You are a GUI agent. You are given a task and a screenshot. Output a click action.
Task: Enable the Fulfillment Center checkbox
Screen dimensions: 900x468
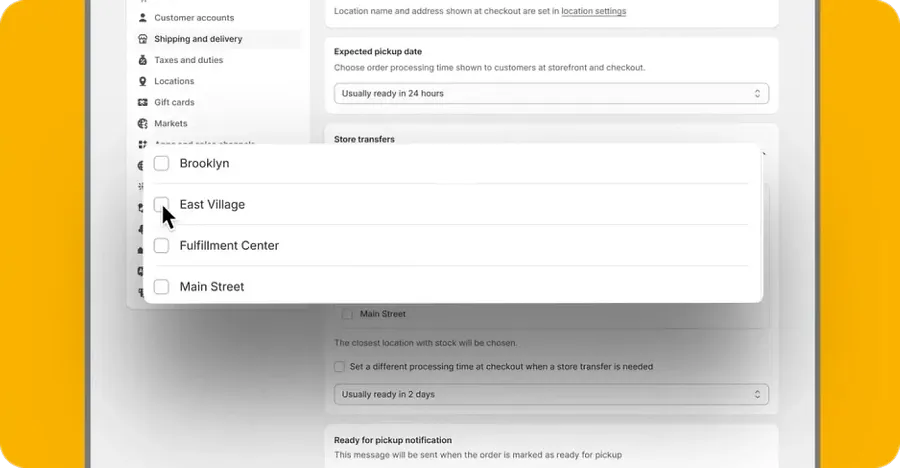tap(161, 246)
